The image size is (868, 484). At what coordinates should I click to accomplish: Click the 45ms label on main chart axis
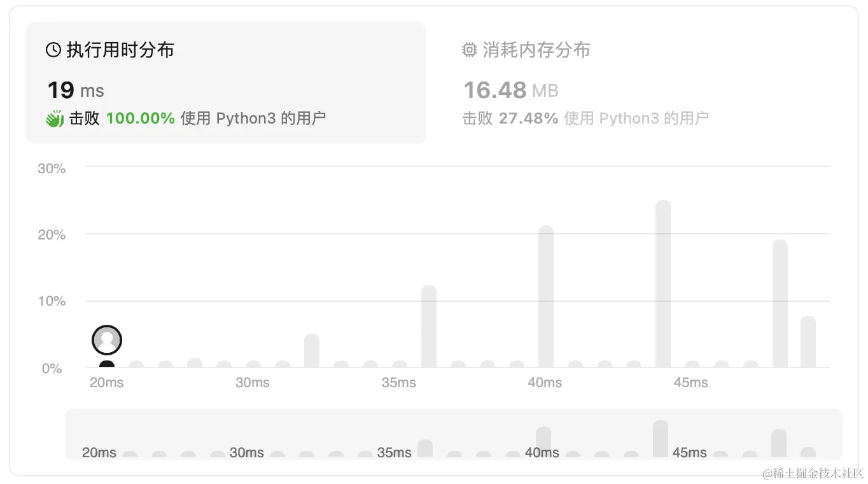pos(691,383)
